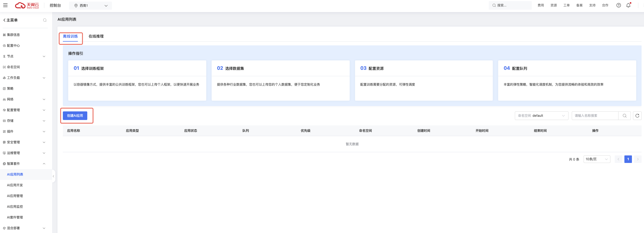Image resolution: width=644 pixels, height=233 pixels.
Task: Open the hamburger menu icon
Action: click(x=5, y=5)
